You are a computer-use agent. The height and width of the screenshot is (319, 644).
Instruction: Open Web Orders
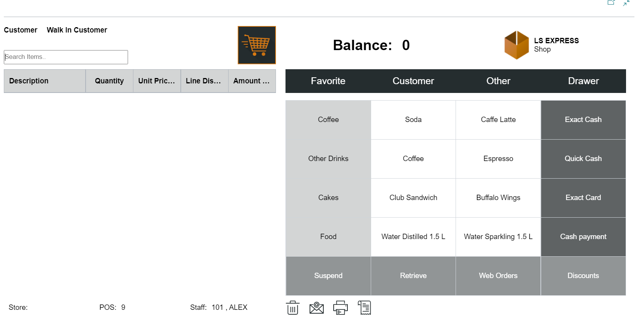point(498,275)
